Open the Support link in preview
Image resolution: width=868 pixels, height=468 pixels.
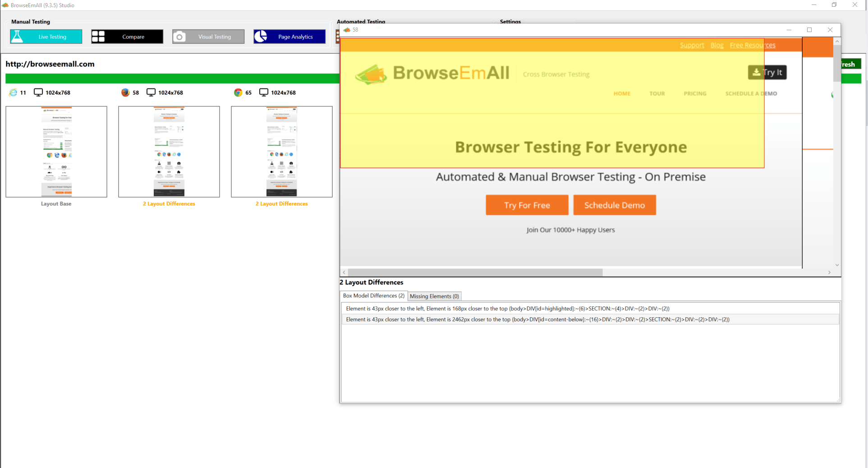coord(692,45)
